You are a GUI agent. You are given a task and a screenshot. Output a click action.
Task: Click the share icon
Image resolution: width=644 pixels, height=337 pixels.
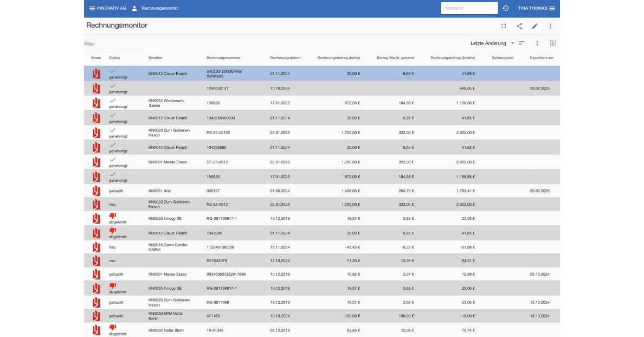pyautogui.click(x=519, y=26)
